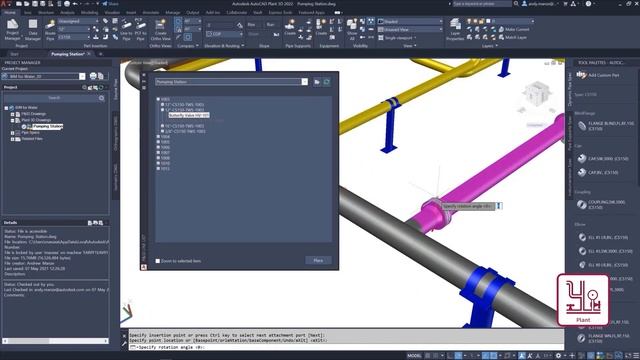The image size is (640, 360).
Task: Click the search magnifier in Project Manager
Action: [102, 98]
